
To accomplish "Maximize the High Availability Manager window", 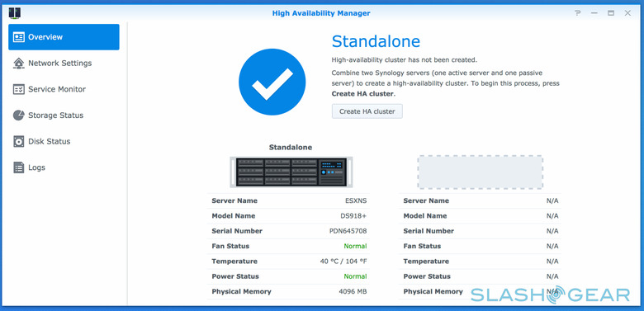I will pos(611,13).
